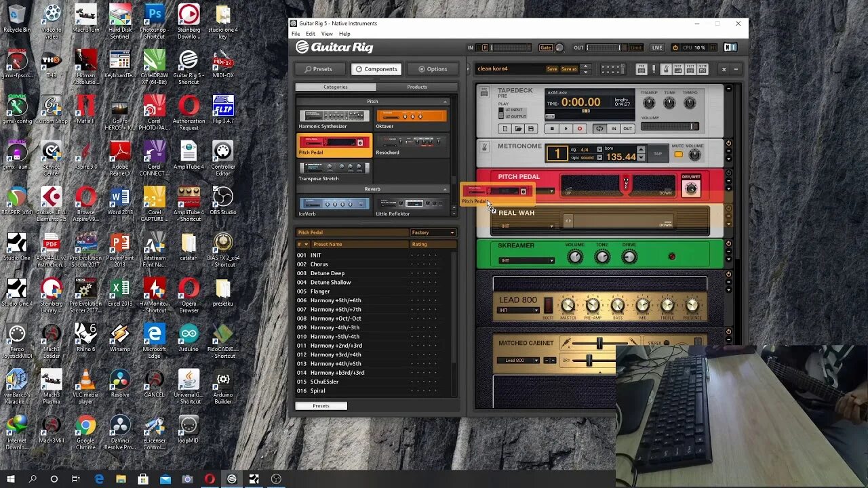
Task: Save Tapedeck recording with disk icon
Action: 531,129
